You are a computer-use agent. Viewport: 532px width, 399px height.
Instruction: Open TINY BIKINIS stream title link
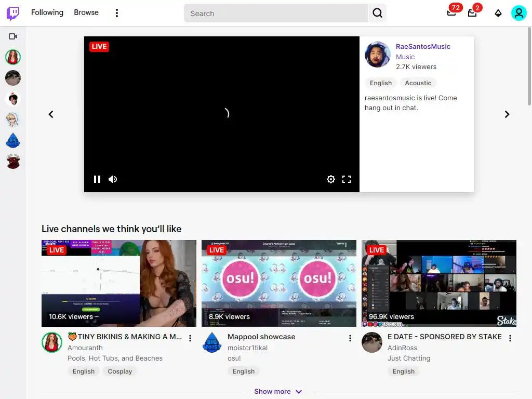coord(125,337)
